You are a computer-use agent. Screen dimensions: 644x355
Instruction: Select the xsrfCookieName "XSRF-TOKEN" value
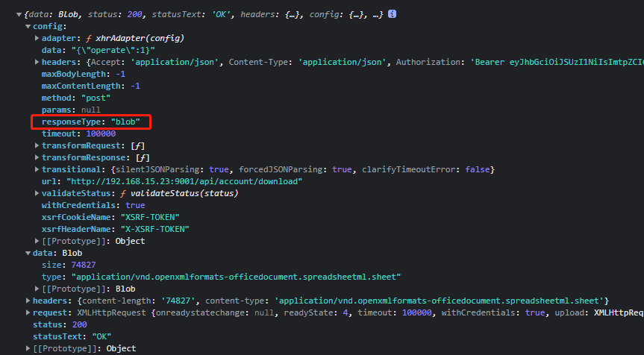coord(150,217)
